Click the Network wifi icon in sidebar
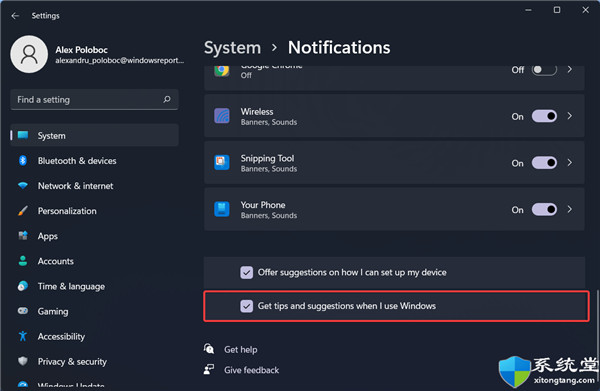600x391 pixels. tap(23, 186)
